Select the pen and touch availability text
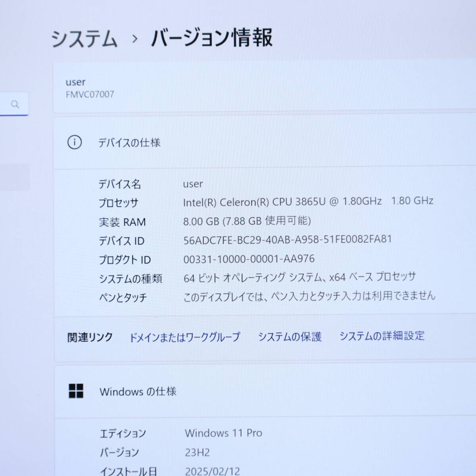The height and width of the screenshot is (476, 476). tap(309, 296)
